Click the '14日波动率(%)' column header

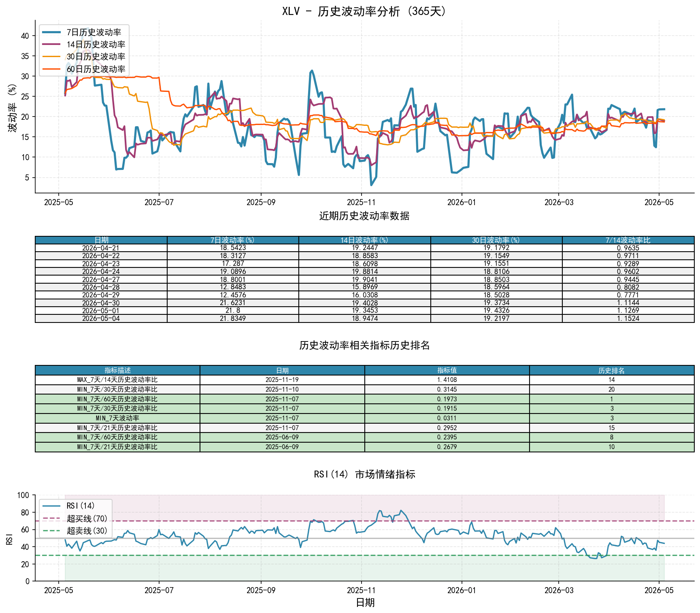tap(364, 240)
